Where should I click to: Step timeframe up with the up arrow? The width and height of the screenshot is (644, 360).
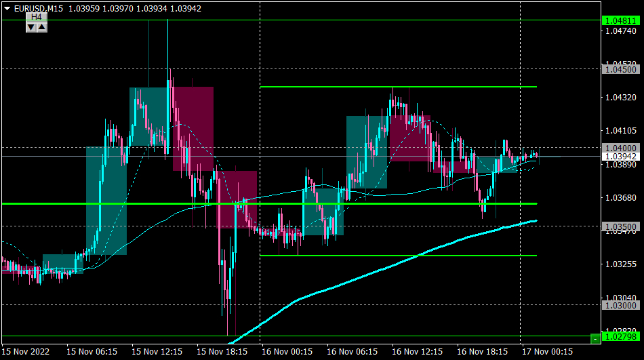click(x=42, y=28)
